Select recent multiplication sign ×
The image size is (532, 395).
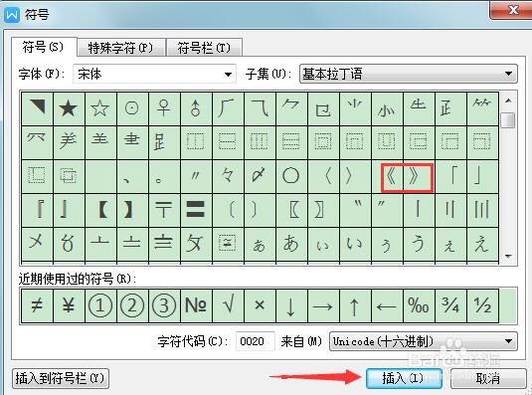click(260, 305)
